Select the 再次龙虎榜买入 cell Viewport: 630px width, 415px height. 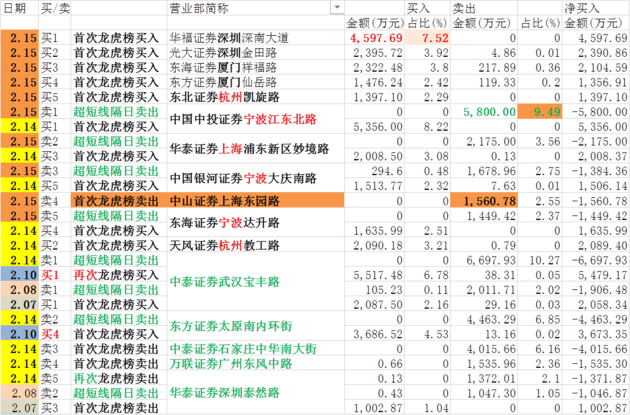tap(119, 275)
